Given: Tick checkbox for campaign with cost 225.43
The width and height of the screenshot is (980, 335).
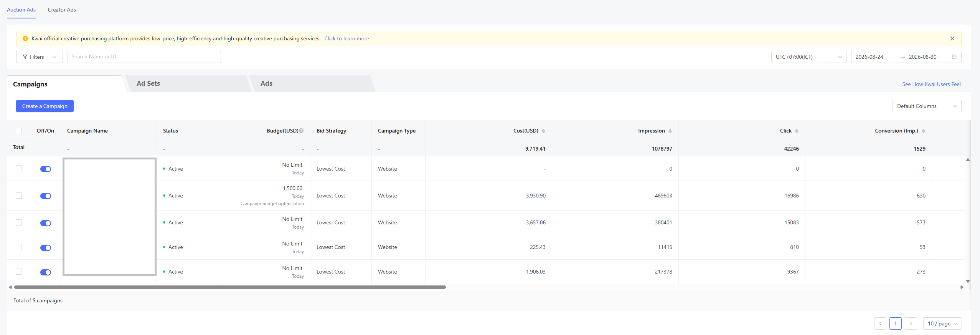Looking at the screenshot, I should (19, 247).
